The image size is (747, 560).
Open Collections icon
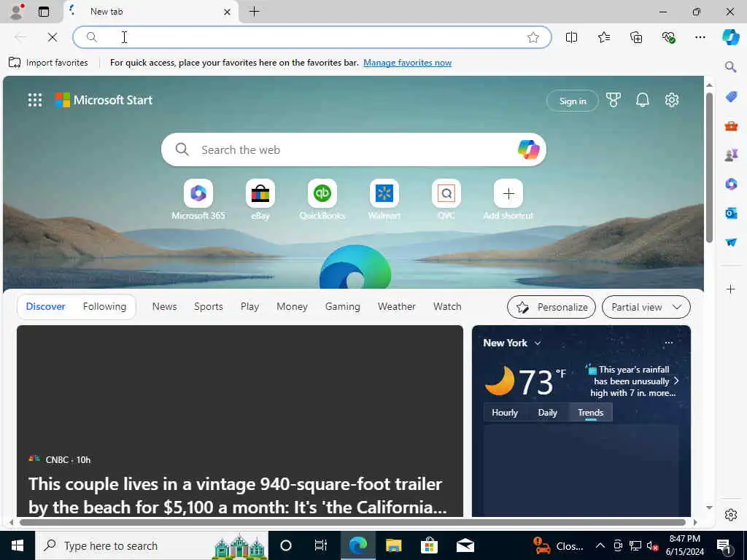pos(636,37)
